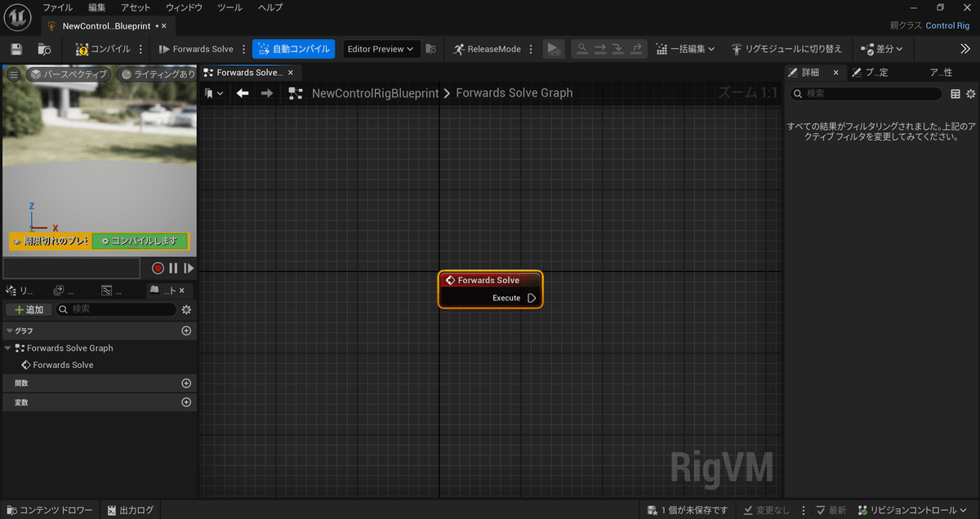This screenshot has height=519, width=980.
Task: Click Forwards Solve Graph breadcrumb
Action: tap(514, 93)
